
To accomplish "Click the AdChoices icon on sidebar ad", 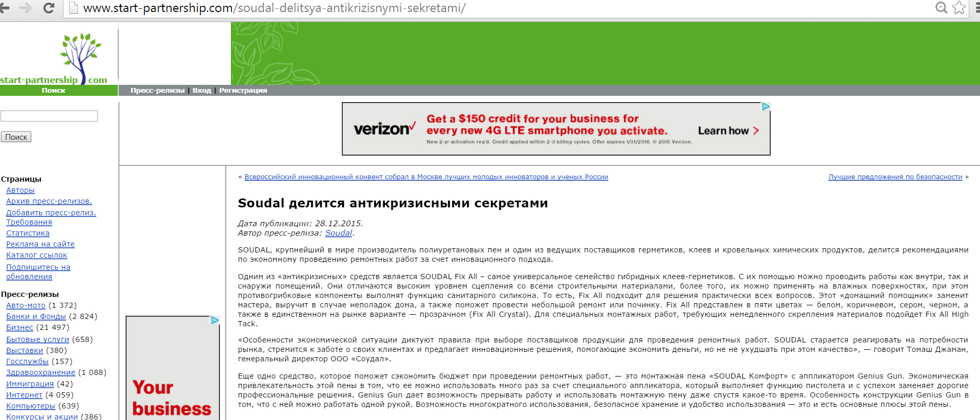I will click(x=215, y=320).
